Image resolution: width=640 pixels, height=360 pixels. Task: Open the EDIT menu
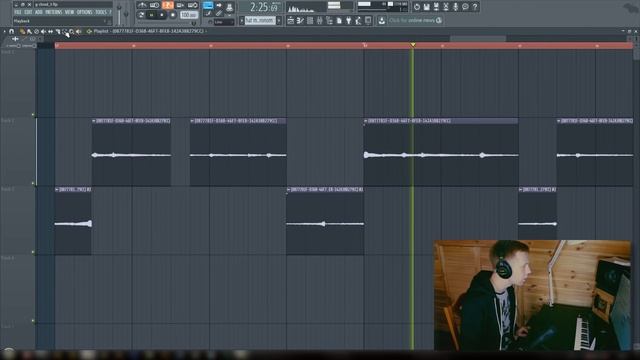[28, 12]
